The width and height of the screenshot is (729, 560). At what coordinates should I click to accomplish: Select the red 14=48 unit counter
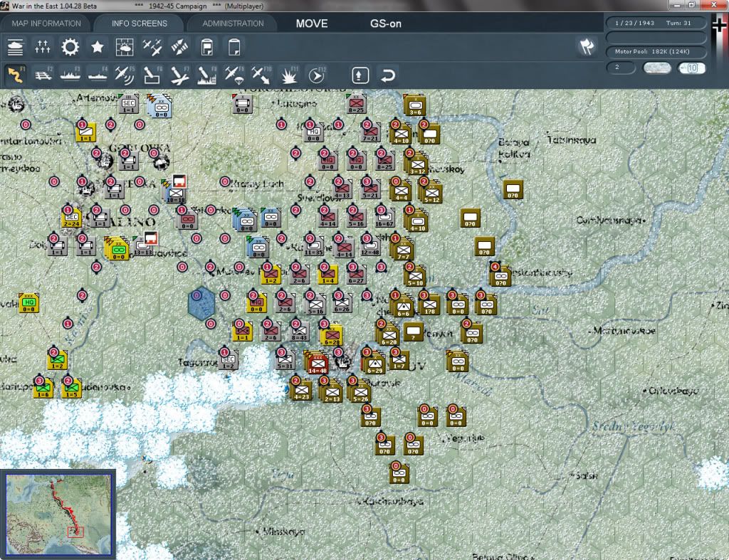coord(317,363)
